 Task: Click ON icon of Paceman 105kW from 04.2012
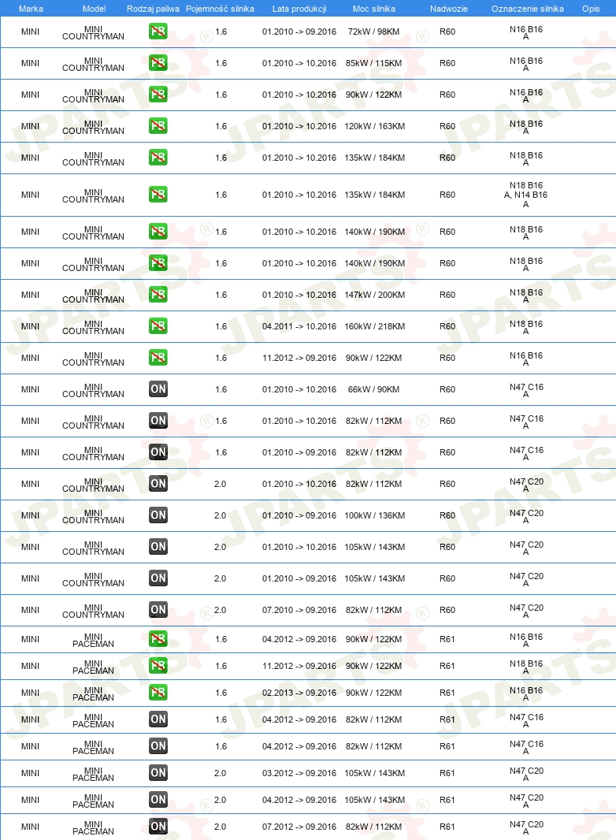pos(158,800)
